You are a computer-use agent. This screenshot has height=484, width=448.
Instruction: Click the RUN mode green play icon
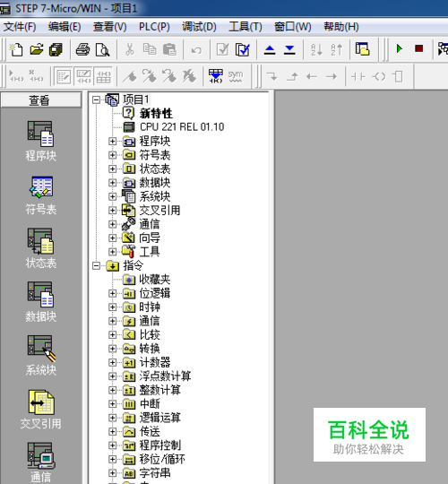(x=400, y=48)
